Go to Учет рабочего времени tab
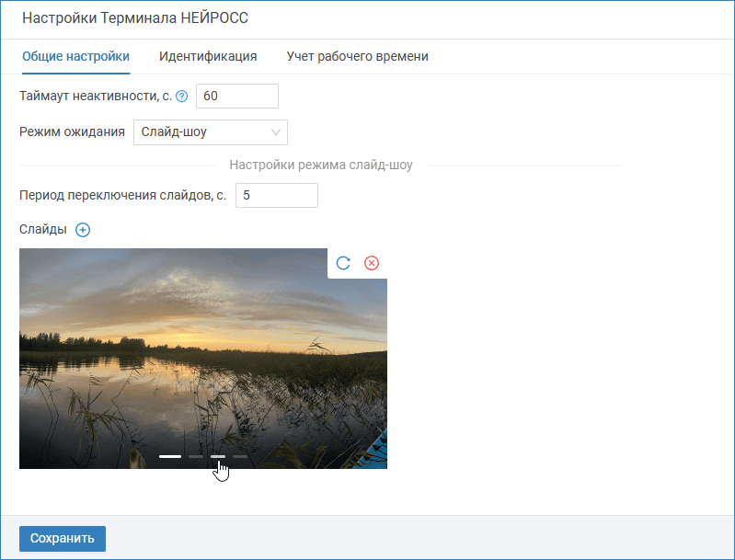Image resolution: width=735 pixels, height=560 pixels. 357,56
